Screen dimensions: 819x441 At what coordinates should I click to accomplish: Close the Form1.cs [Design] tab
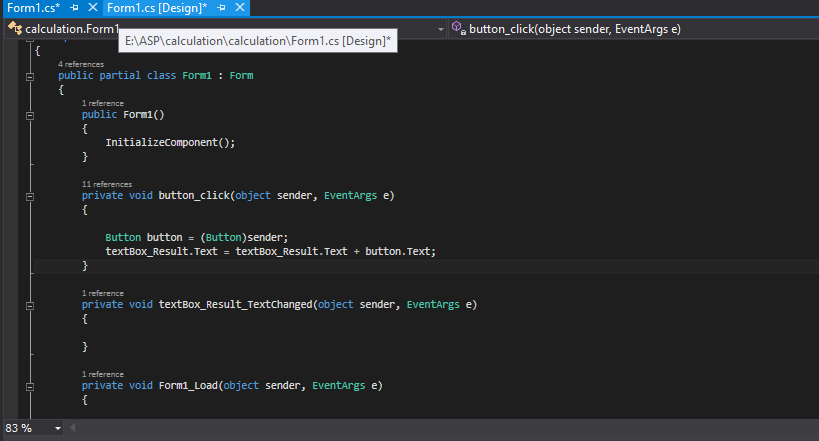(x=240, y=8)
